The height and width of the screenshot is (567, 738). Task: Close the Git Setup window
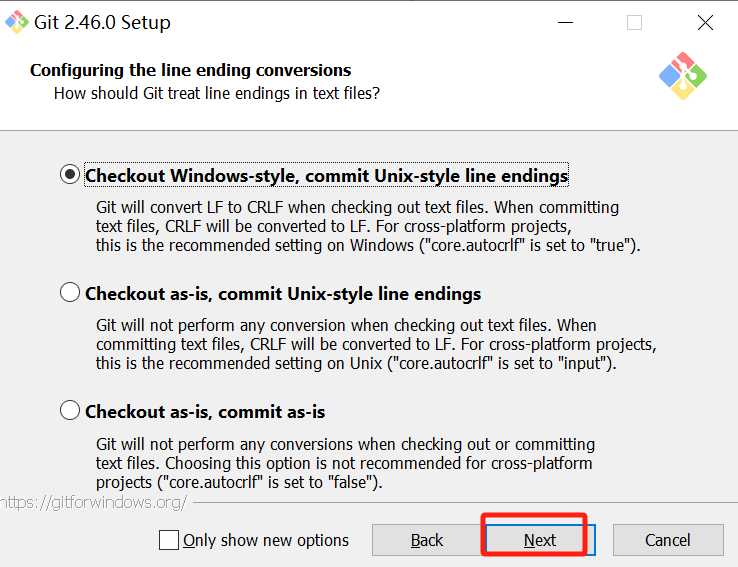pyautogui.click(x=705, y=22)
